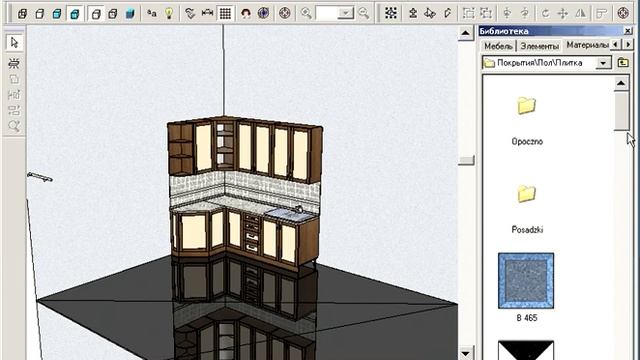
Task: Select the black triangle material thumbnail
Action: click(526, 350)
